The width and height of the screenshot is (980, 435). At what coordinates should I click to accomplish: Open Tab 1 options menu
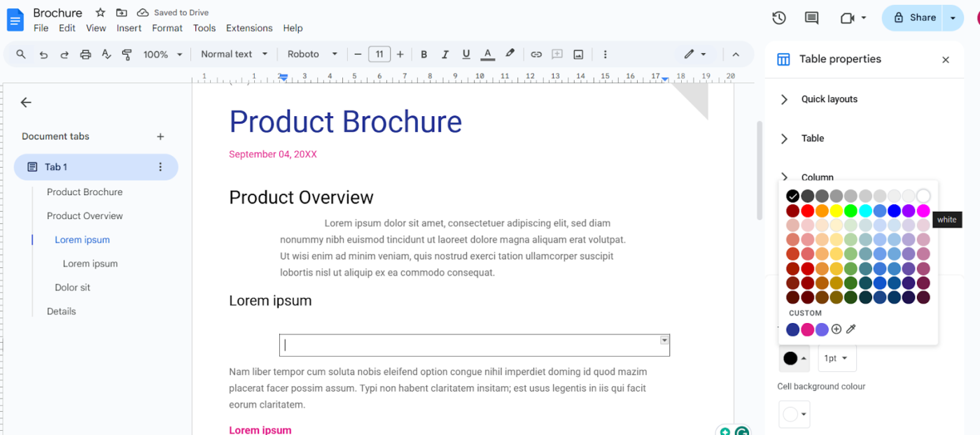(x=160, y=167)
